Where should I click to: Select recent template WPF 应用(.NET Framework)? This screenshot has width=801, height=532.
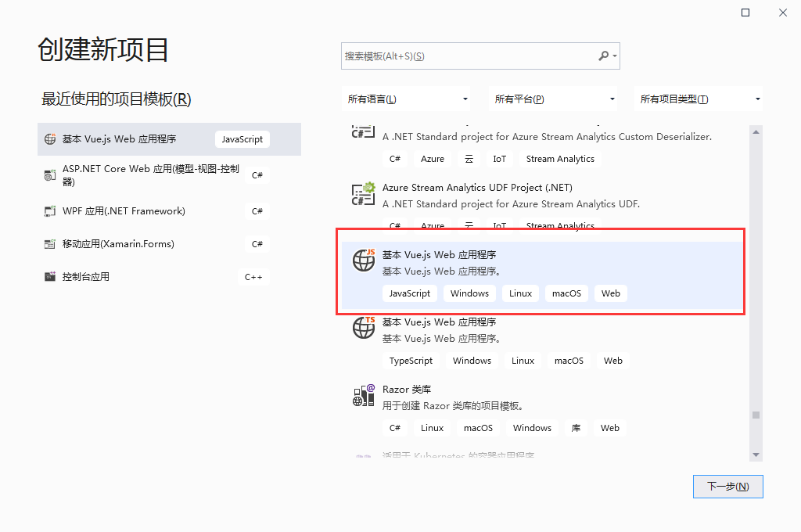tap(169, 211)
